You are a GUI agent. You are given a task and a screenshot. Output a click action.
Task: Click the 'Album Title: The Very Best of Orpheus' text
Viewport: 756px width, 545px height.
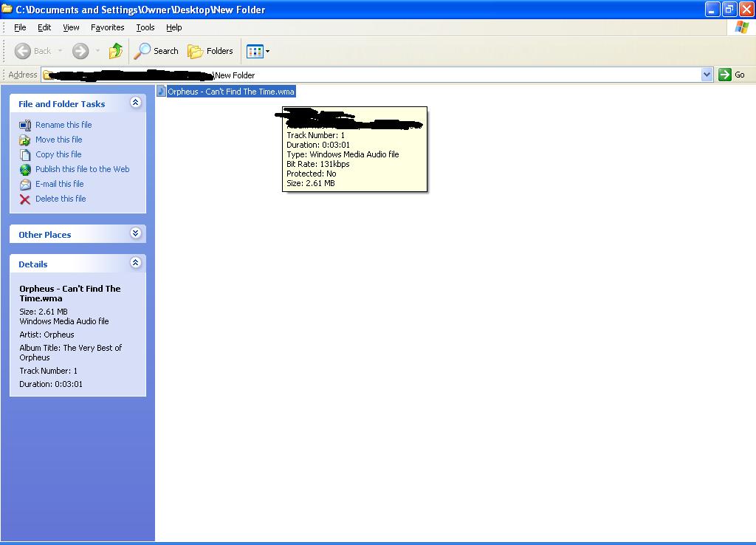(x=70, y=352)
